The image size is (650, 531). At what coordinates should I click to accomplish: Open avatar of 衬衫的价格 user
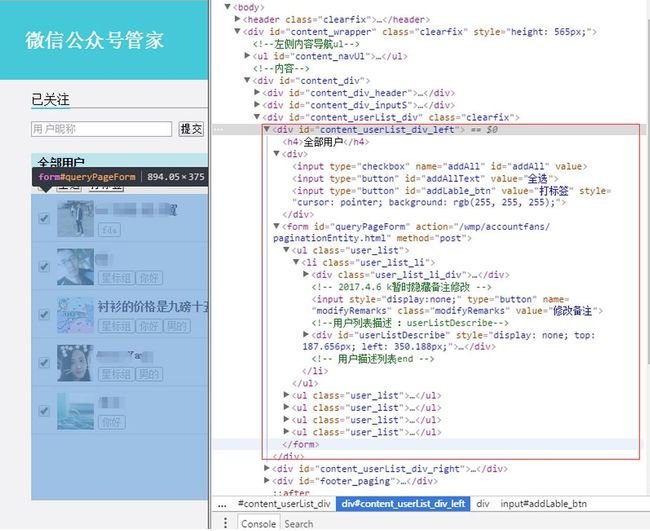(75, 315)
